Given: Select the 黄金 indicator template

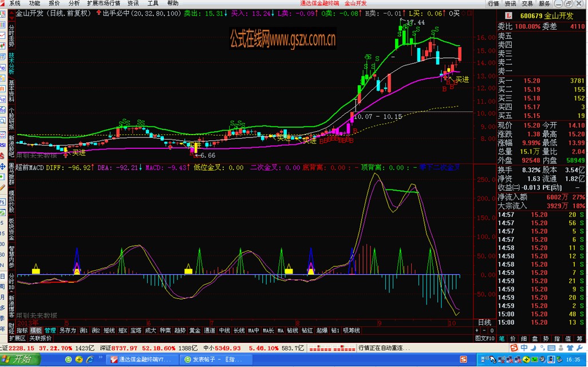Looking at the screenshot, I should [x=195, y=330].
